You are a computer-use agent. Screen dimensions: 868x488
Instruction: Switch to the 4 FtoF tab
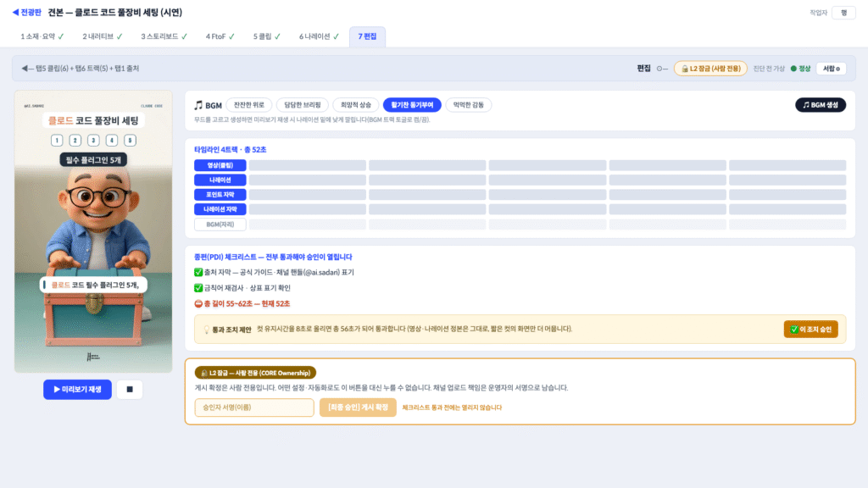click(x=220, y=36)
